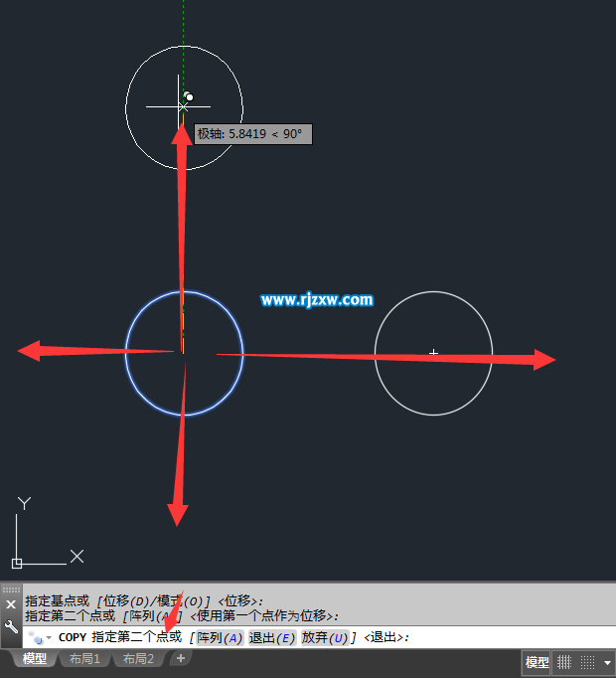Click the command line drag grip handle
Screen dimensions: 616x678
[11, 590]
